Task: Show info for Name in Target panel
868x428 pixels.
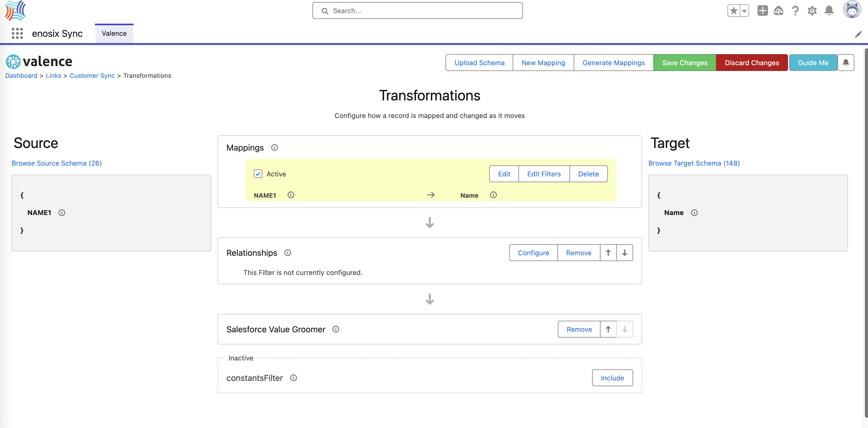Action: pyautogui.click(x=694, y=212)
